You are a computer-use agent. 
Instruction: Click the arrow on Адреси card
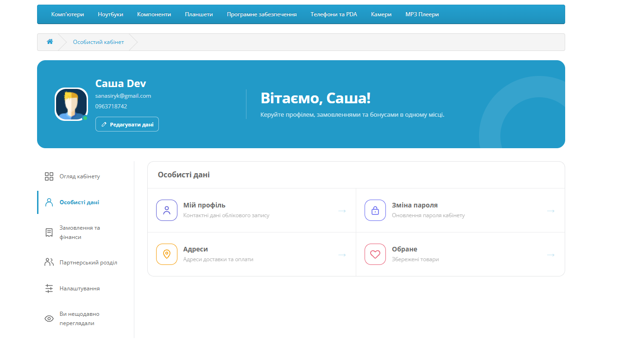342,255
